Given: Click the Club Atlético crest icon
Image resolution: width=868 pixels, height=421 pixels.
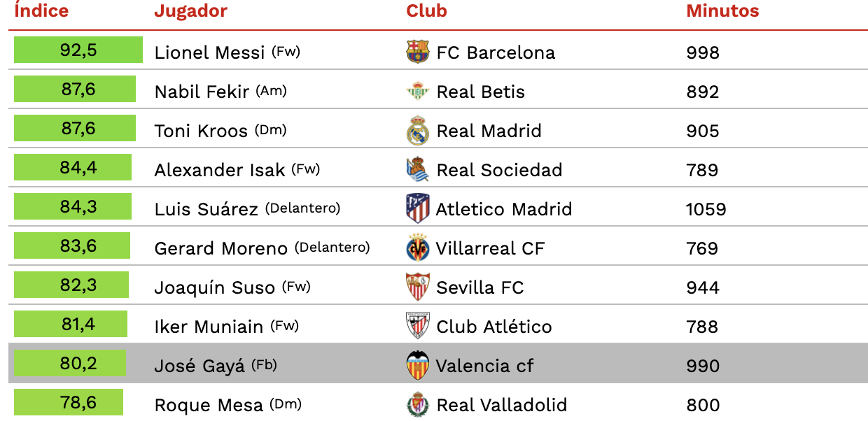Looking at the screenshot, I should click(x=417, y=326).
